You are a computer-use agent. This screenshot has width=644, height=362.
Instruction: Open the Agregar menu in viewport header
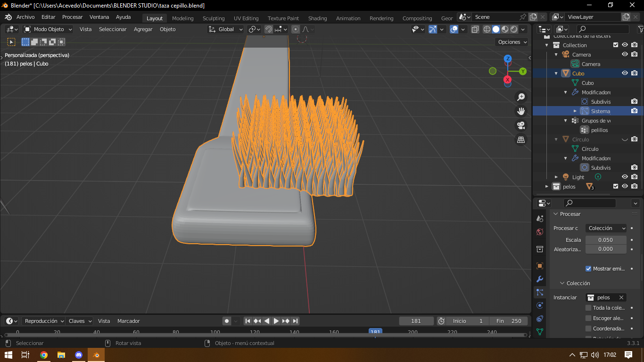143,29
